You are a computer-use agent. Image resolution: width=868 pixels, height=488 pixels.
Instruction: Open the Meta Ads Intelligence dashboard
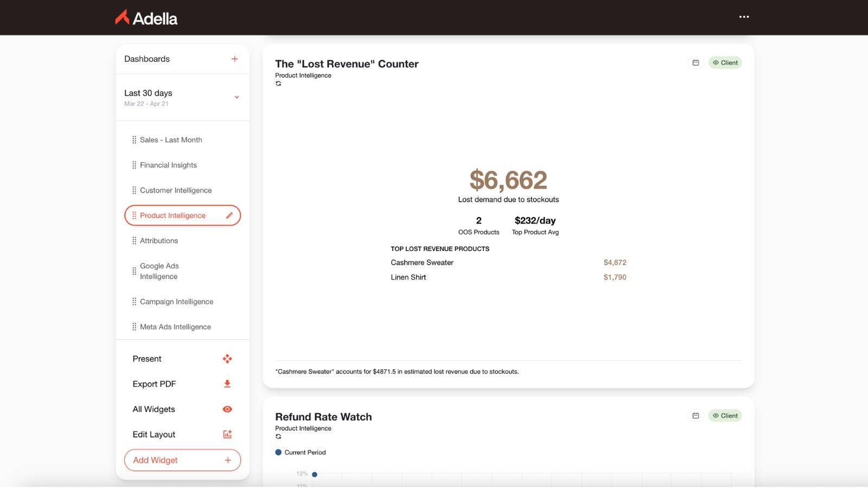tap(175, 327)
